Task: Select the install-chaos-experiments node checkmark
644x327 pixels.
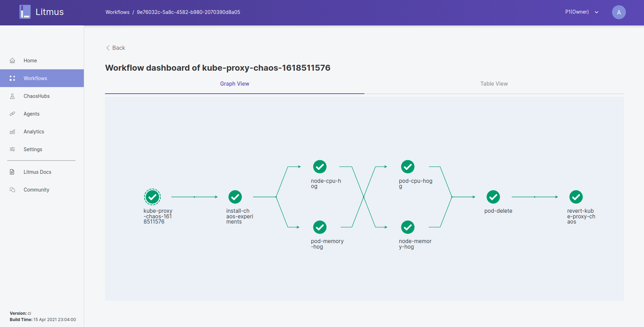Action: [x=235, y=197]
